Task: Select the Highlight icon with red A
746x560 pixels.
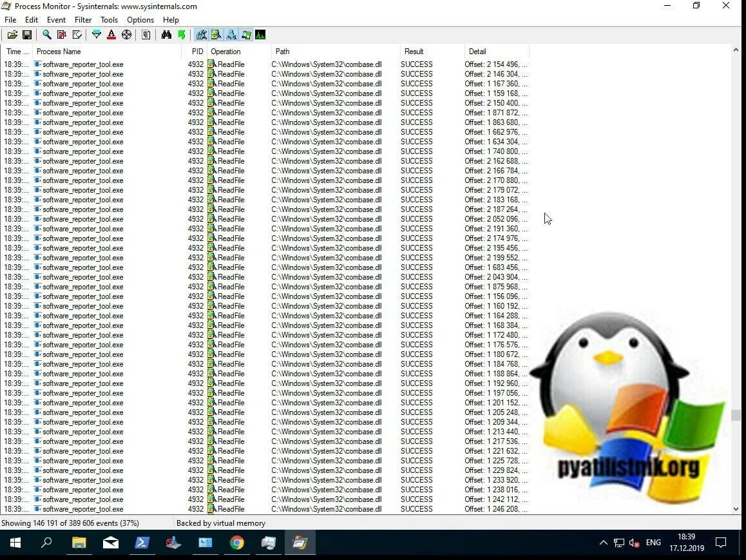Action: (x=111, y=35)
